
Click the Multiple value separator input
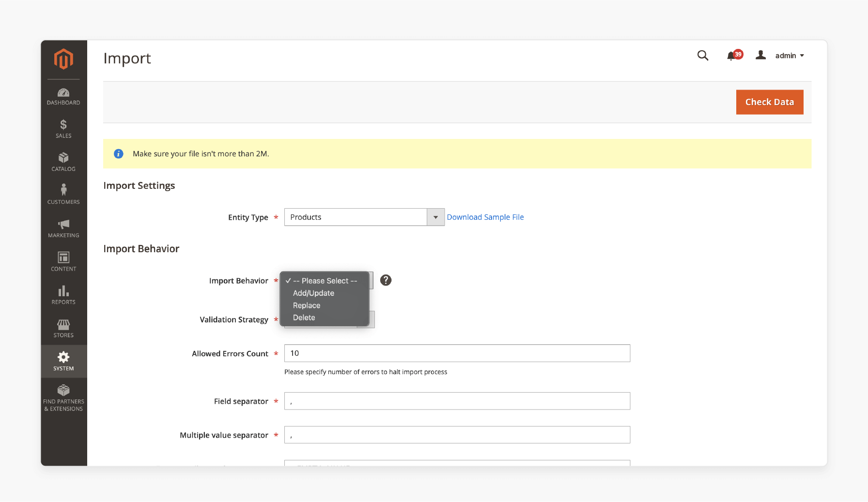pos(457,435)
